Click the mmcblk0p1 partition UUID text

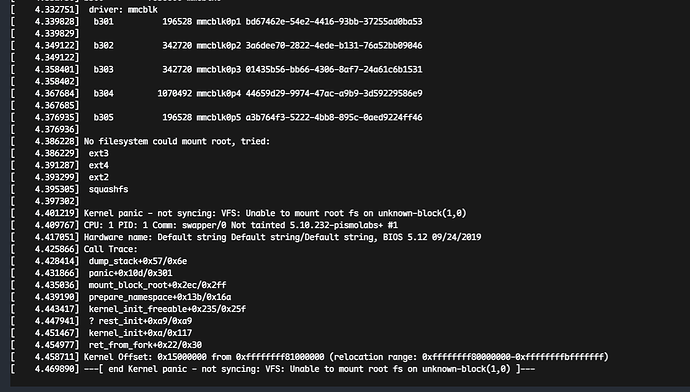coord(334,22)
